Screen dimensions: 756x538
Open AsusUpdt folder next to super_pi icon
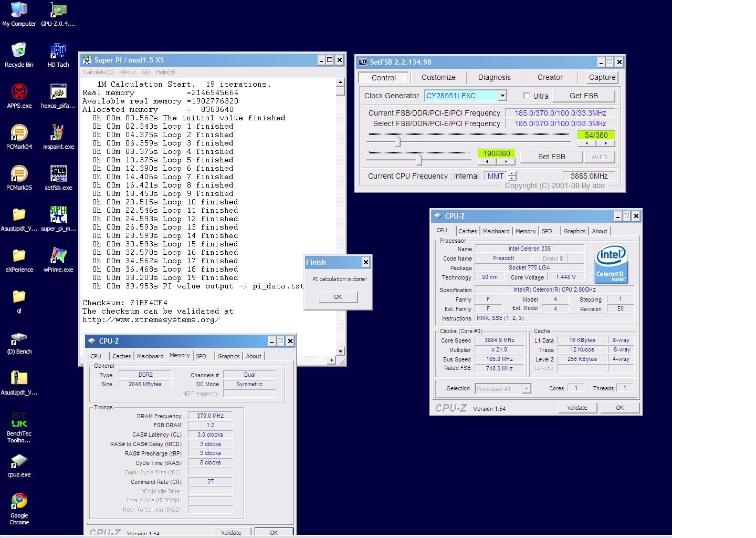click(x=19, y=219)
